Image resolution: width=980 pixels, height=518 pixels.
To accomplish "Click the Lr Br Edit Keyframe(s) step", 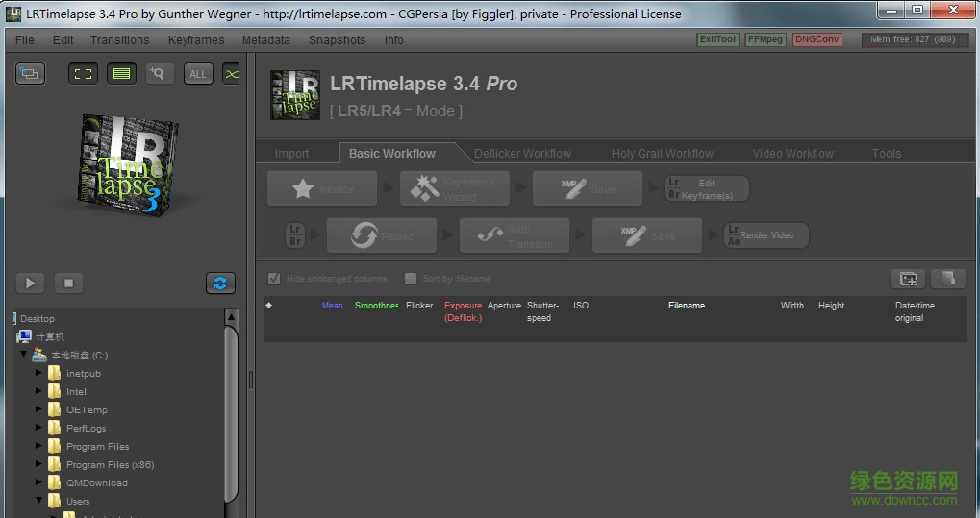I will coord(706,188).
